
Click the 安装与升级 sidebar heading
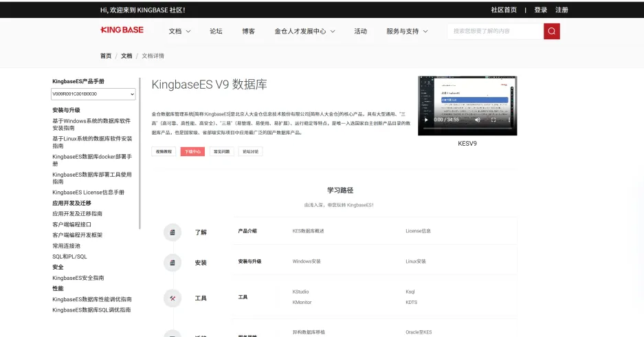(66, 110)
